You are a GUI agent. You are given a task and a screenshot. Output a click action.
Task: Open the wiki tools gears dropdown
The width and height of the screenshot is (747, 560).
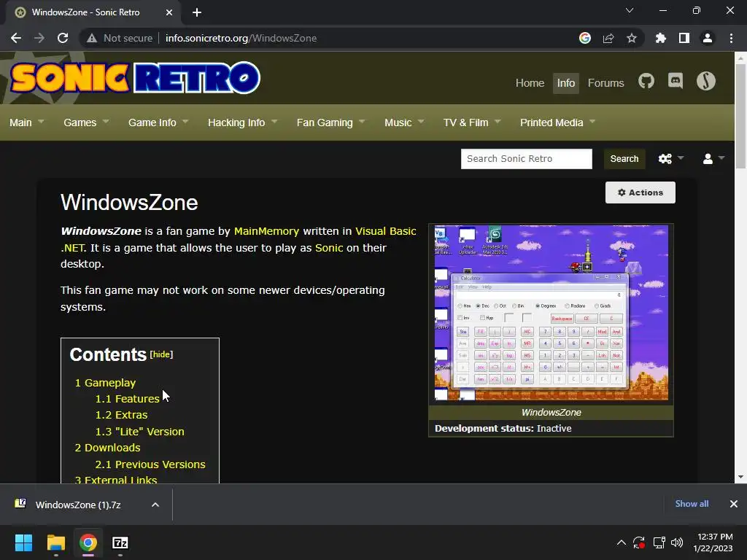coord(671,158)
